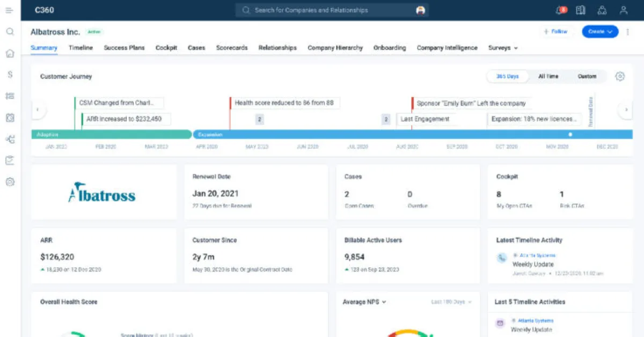Viewport: 644px width, 337px height.
Task: Click the Renewal Date value Jan 20, 2021
Action: (215, 194)
